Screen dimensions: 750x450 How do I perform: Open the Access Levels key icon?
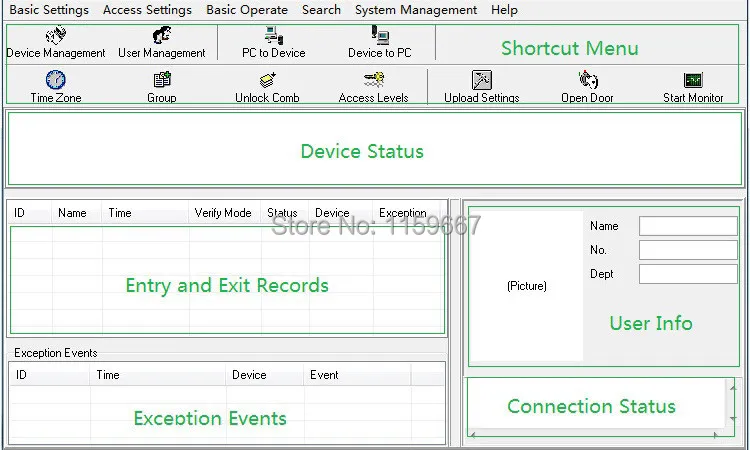[x=374, y=79]
